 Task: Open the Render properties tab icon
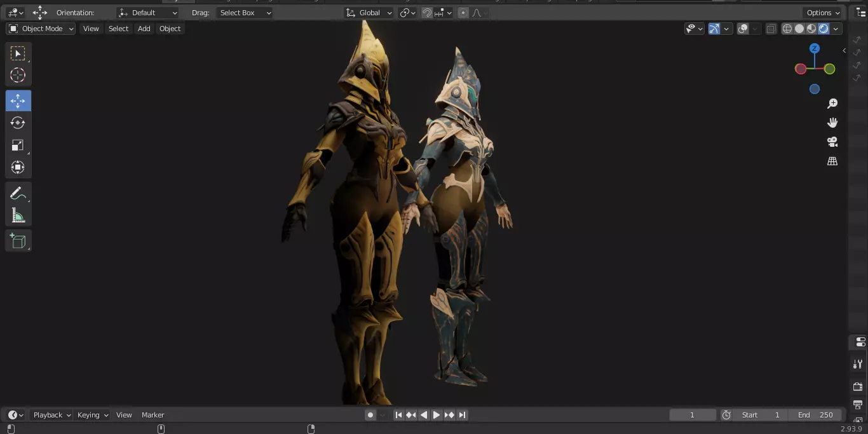858,386
